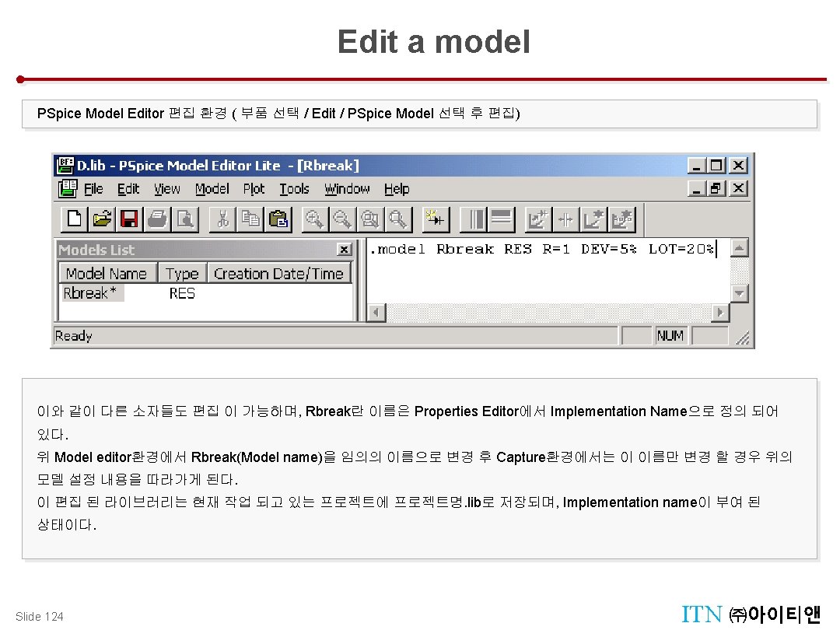Click the graph with star toolbar icon
The width and height of the screenshot is (840, 630).
pyautogui.click(x=593, y=219)
